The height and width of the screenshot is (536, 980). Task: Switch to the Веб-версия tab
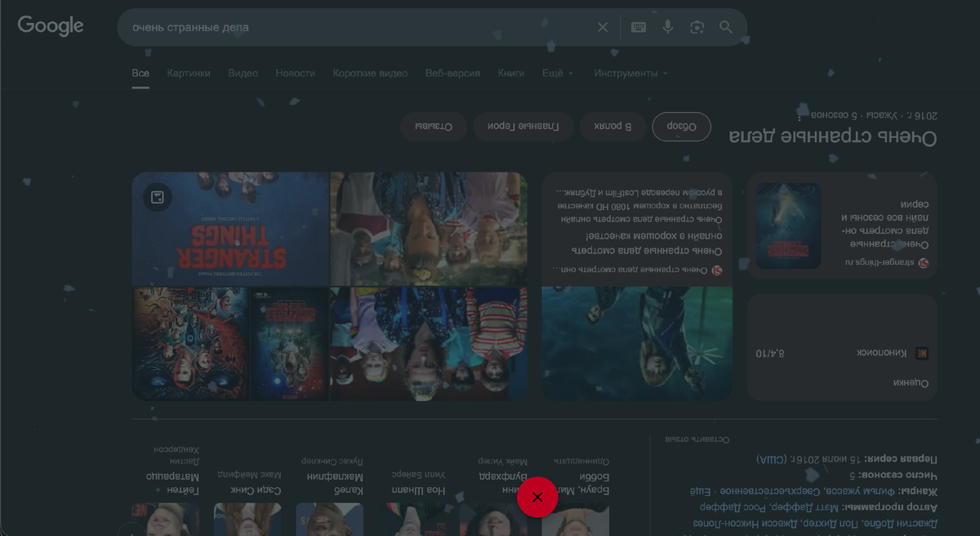[452, 73]
